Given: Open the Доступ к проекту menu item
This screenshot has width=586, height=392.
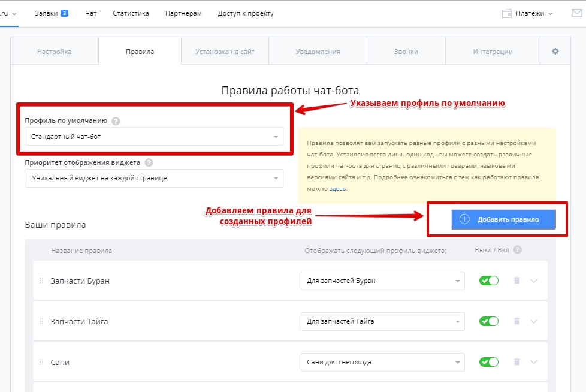Looking at the screenshot, I should coord(246,13).
